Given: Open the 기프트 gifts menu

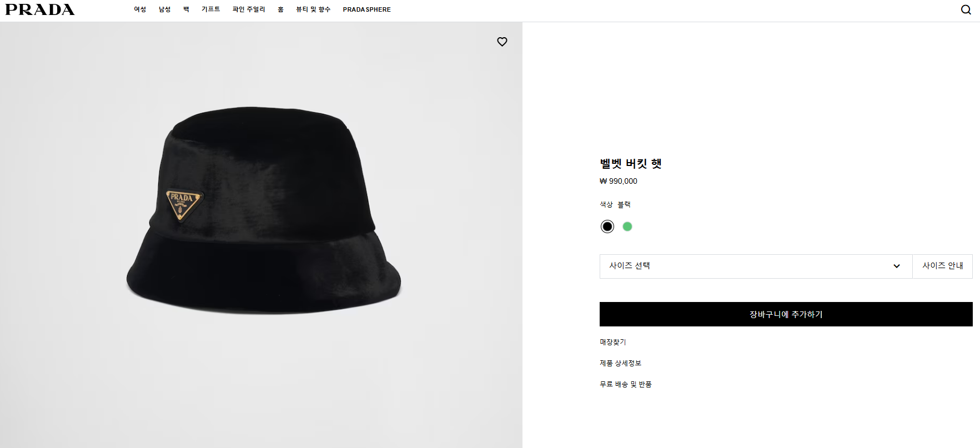Looking at the screenshot, I should point(211,9).
